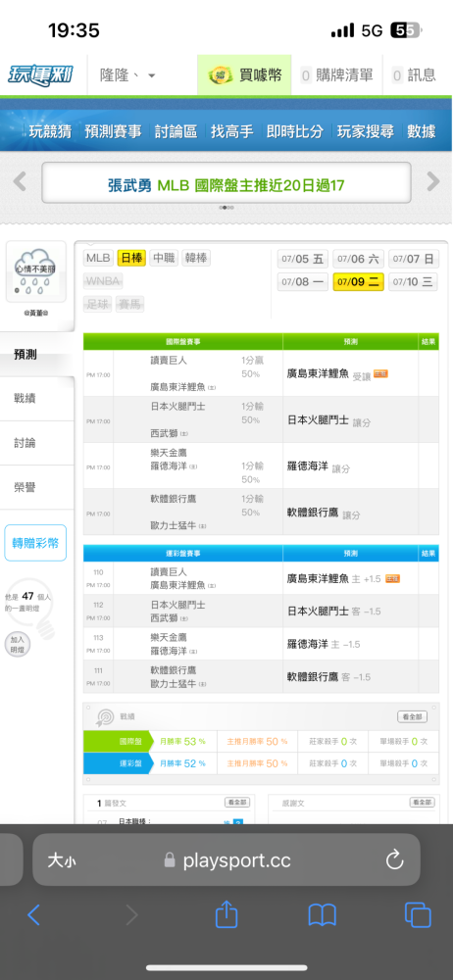Tap 月勝率 53 % value

click(x=182, y=741)
